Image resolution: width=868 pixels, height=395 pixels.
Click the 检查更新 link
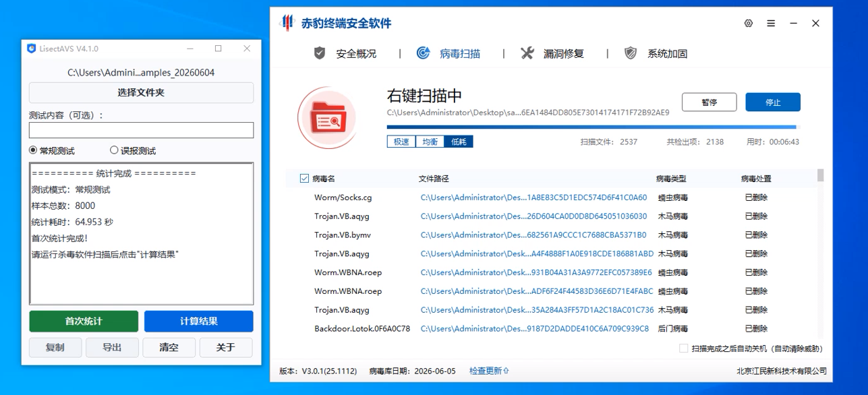[490, 371]
